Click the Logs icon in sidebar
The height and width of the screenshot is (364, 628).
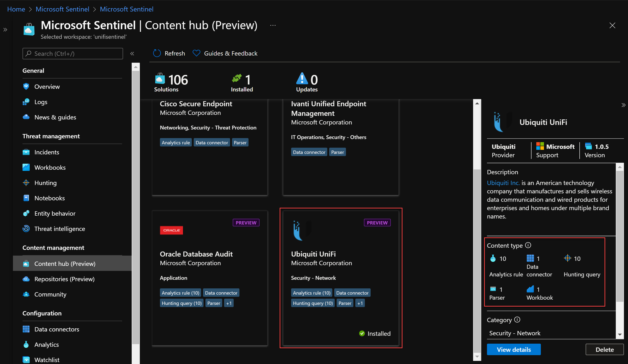point(26,102)
